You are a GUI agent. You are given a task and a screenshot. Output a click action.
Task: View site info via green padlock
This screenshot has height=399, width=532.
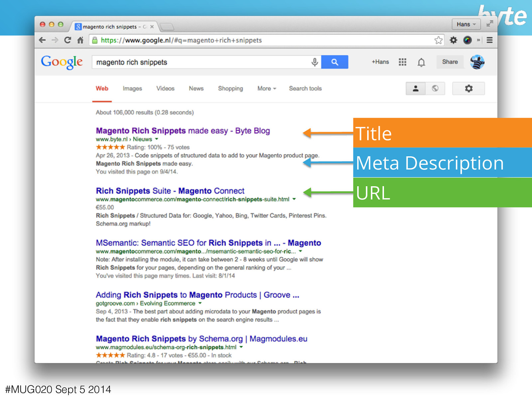click(x=95, y=40)
